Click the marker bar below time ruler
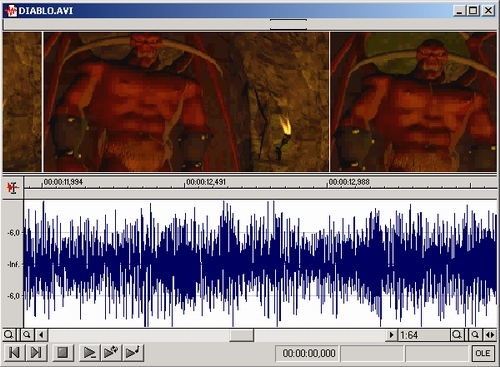The image size is (500, 367). 261,194
